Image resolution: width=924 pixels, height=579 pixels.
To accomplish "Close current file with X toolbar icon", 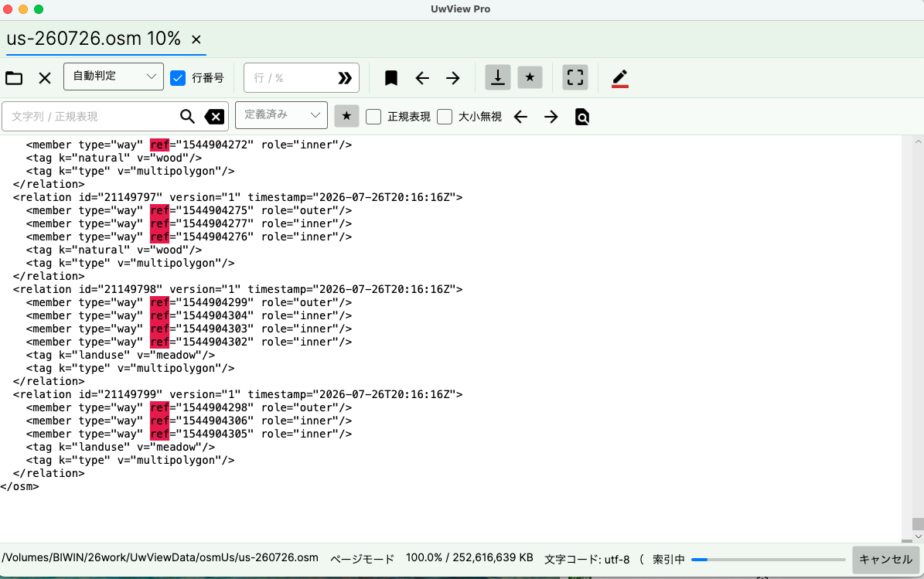I will [45, 78].
